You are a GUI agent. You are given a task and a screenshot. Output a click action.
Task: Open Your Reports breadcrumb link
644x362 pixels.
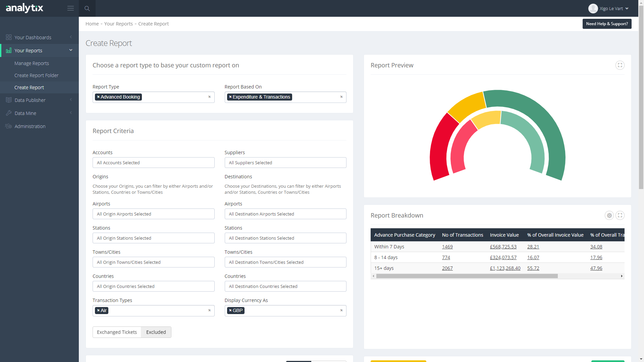pos(118,24)
